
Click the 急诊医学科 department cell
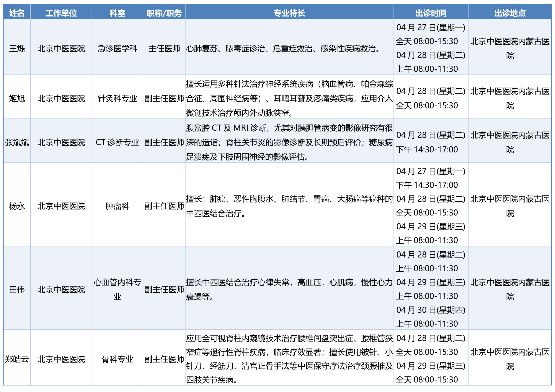click(117, 49)
